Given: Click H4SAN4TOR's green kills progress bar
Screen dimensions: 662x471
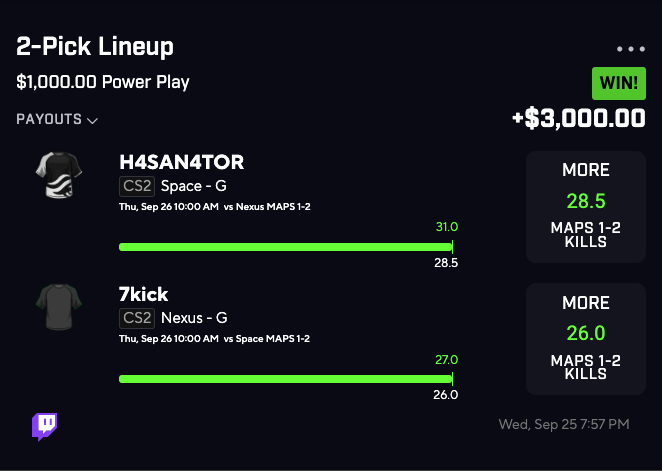Looking at the screenshot, I should coord(285,246).
